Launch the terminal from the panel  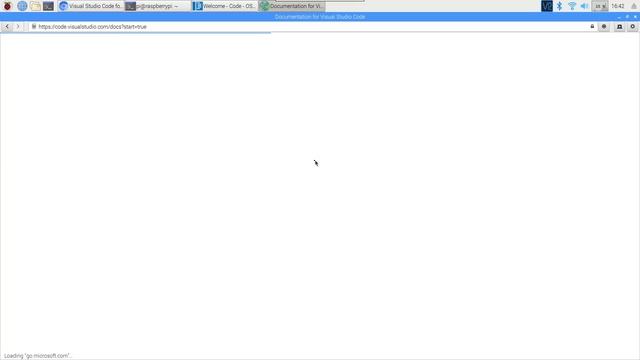(48, 6)
